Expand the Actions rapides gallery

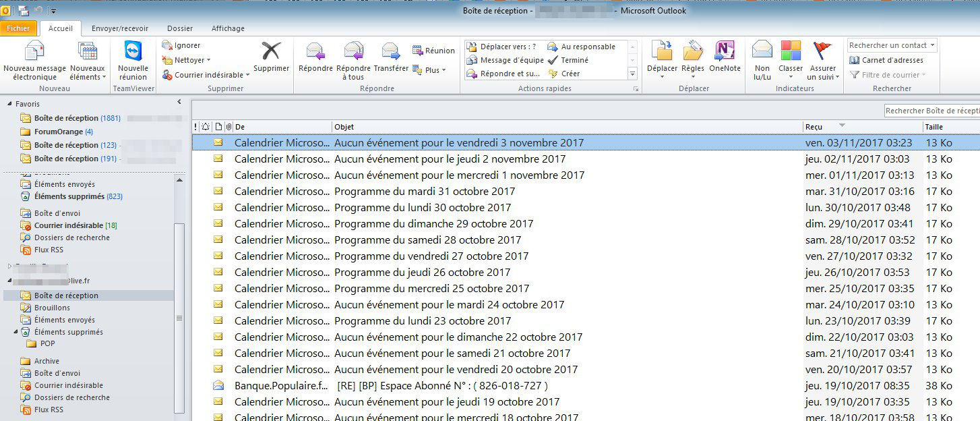[x=632, y=74]
